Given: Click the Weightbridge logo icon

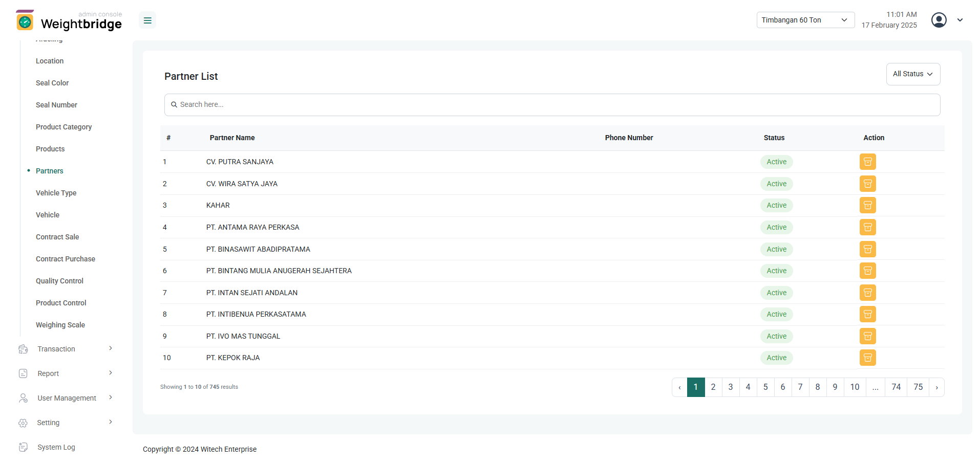Looking at the screenshot, I should point(25,20).
